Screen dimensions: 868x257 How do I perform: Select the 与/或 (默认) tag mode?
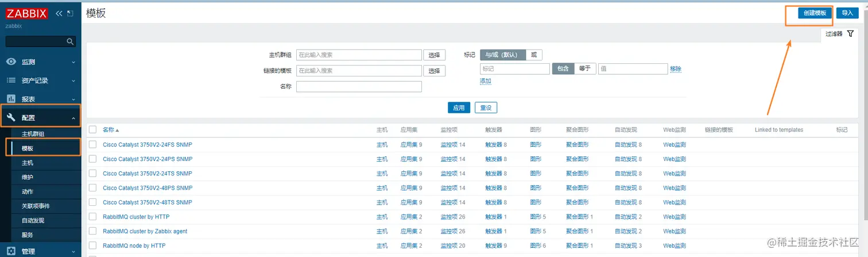pyautogui.click(x=503, y=55)
